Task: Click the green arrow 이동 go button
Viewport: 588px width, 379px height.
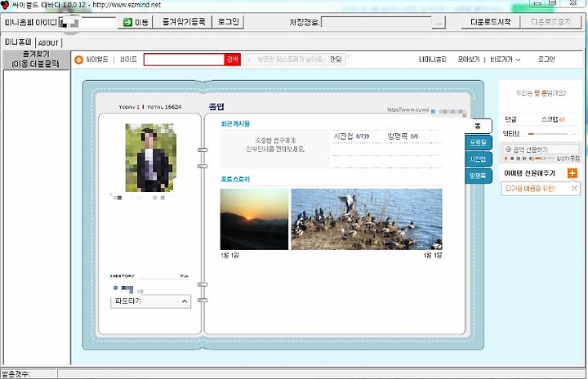Action: click(136, 22)
